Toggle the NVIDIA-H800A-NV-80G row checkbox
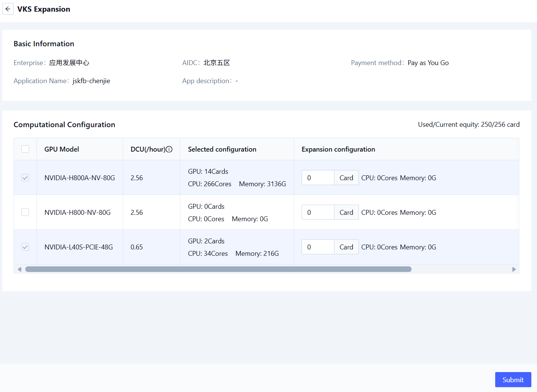Image resolution: width=537 pixels, height=392 pixels. (x=25, y=178)
